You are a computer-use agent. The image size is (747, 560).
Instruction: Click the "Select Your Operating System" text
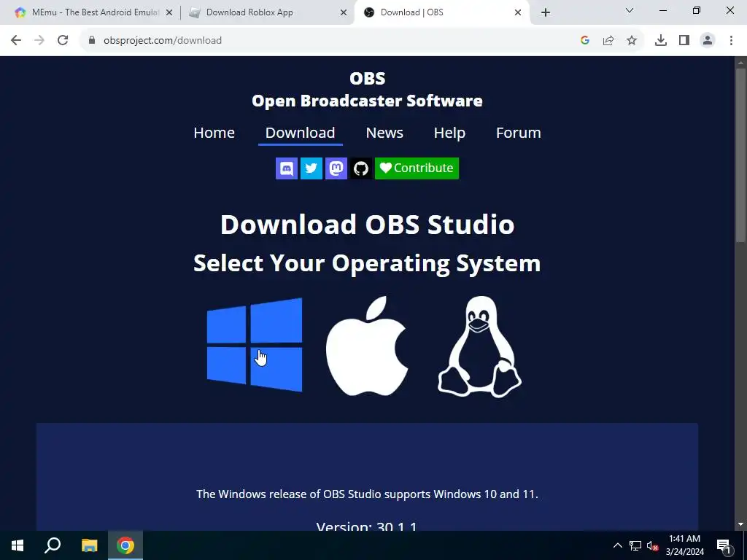tap(367, 263)
